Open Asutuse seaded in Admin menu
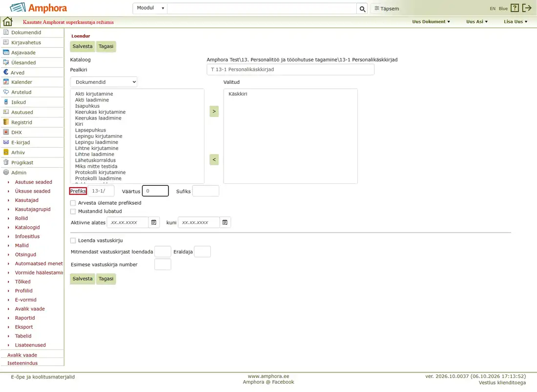Image resolution: width=537 pixels, height=392 pixels. click(x=34, y=182)
